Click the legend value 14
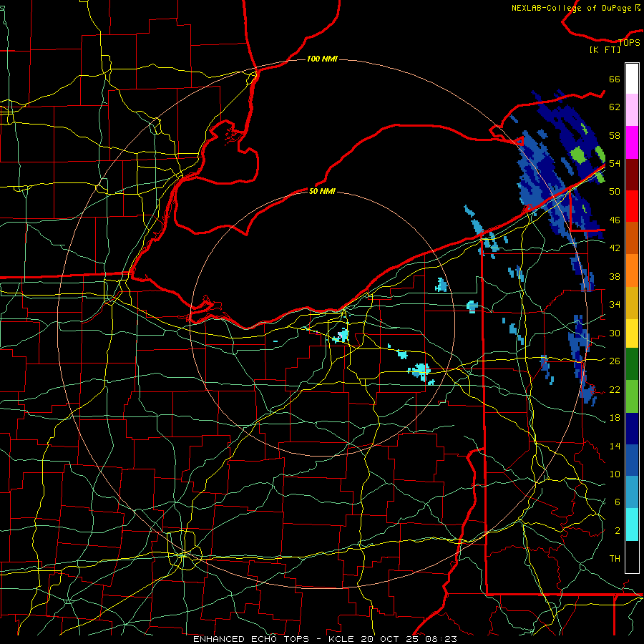 [x=615, y=446]
